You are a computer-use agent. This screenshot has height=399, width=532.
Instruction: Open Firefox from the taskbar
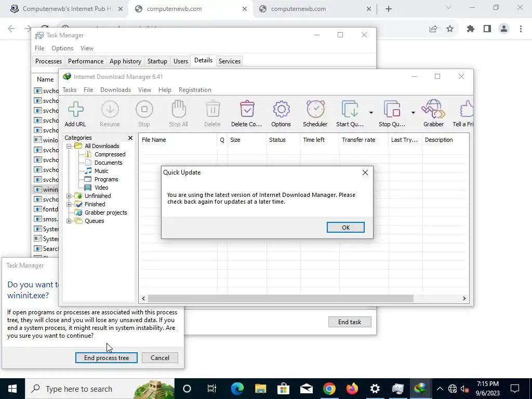(352, 389)
